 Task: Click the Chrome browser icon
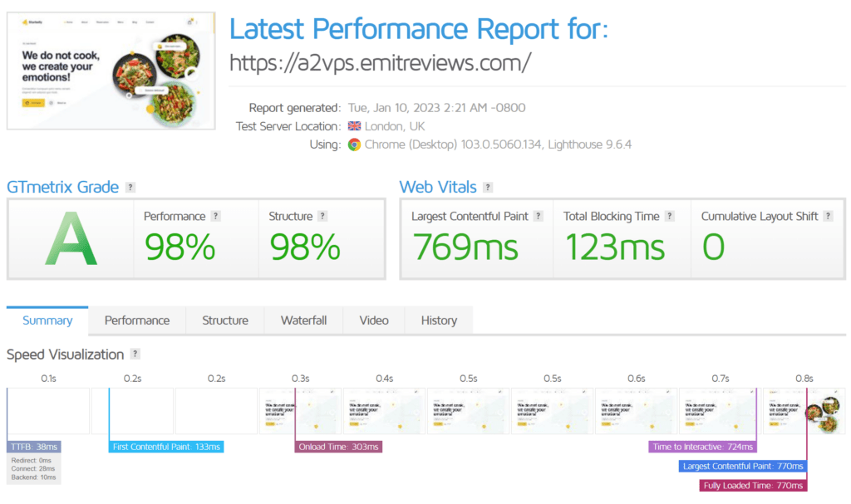click(354, 144)
